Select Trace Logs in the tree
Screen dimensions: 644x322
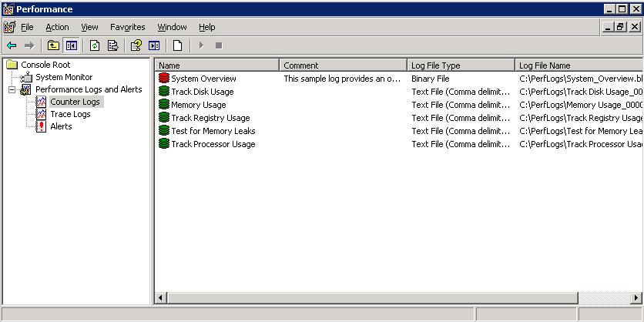pos(70,114)
